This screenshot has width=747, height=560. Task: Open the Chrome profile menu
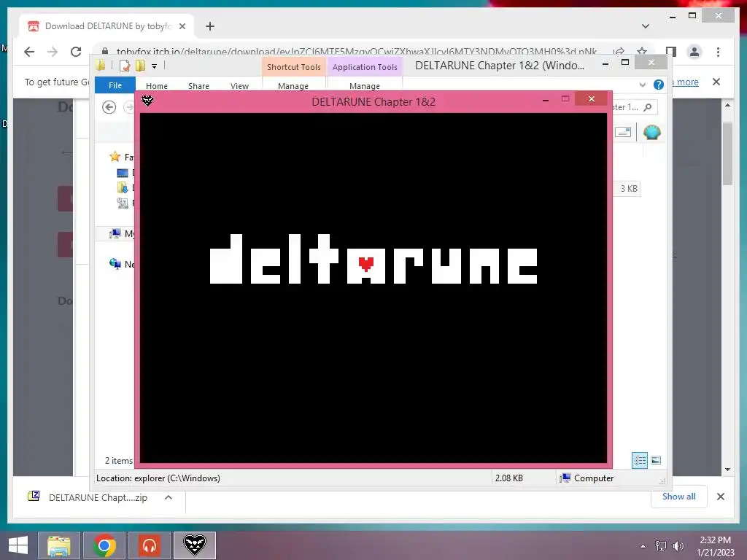click(694, 52)
